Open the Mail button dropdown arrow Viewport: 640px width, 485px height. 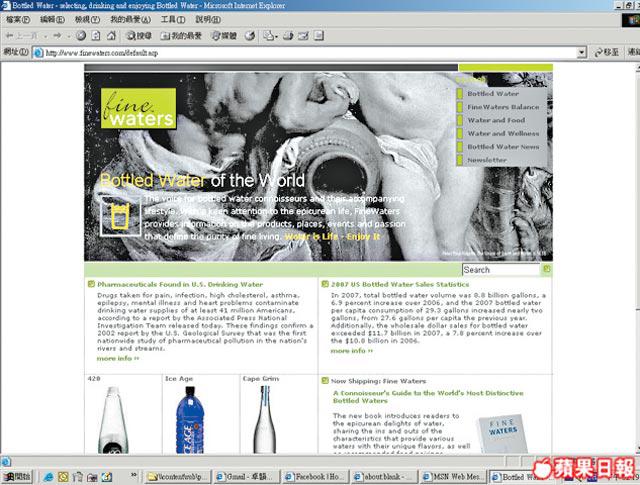[x=276, y=36]
